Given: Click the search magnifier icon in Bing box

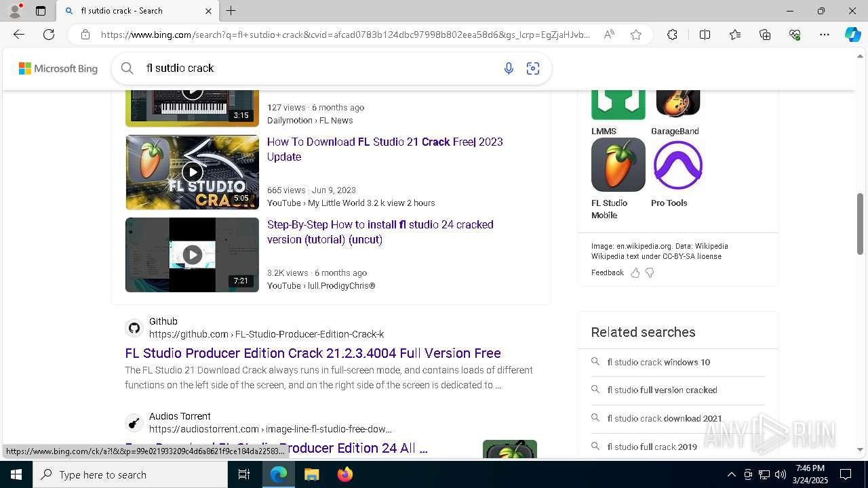Looking at the screenshot, I should click(127, 68).
